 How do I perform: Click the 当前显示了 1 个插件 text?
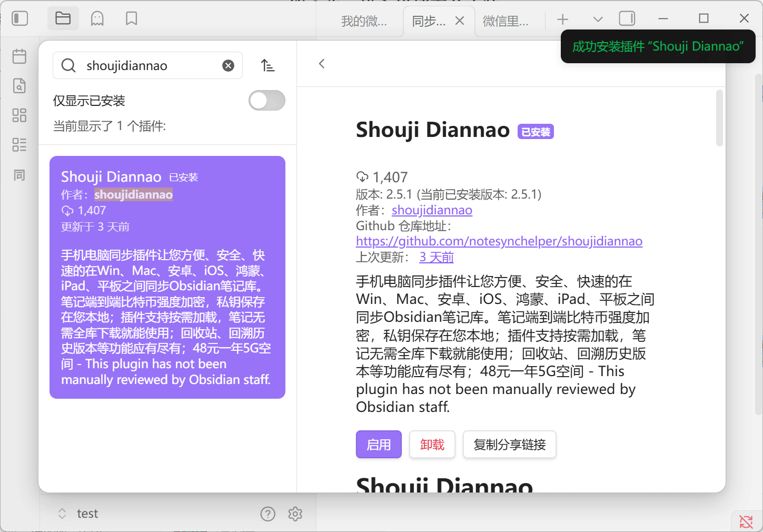point(110,126)
